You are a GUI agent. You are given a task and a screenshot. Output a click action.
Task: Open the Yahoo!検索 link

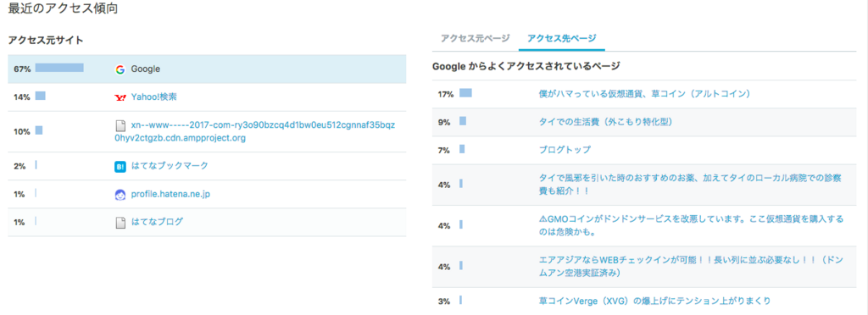pyautogui.click(x=154, y=97)
